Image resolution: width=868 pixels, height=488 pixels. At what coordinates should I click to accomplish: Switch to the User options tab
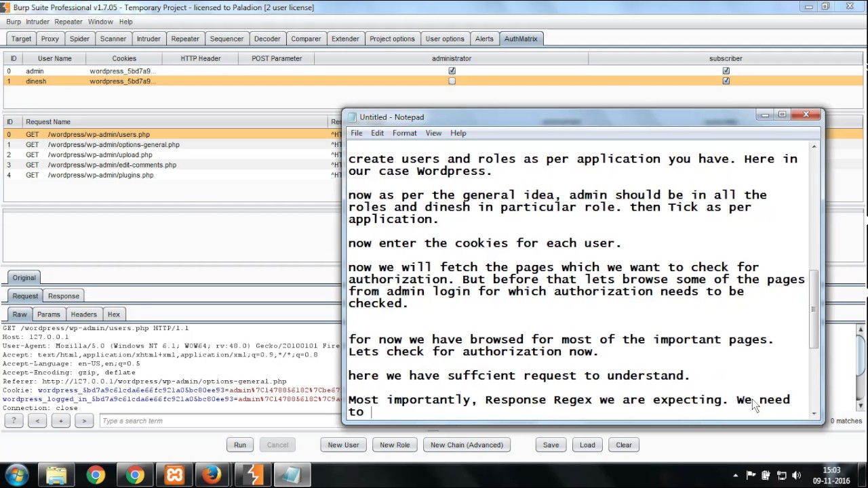(x=445, y=39)
